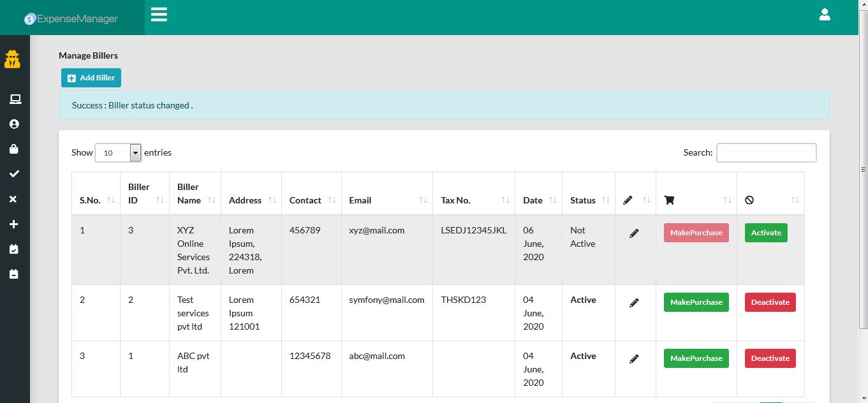868x403 pixels.
Task: Click the edit pencil for XYZ Online Services
Action: point(634,233)
